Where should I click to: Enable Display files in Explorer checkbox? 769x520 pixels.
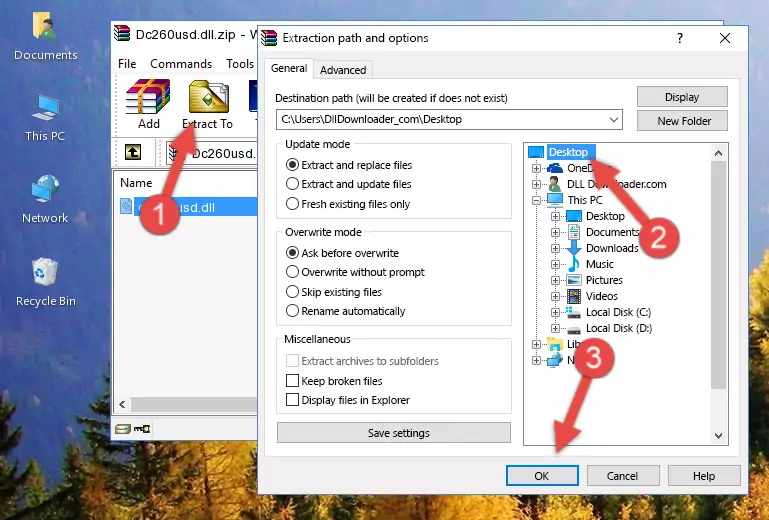[292, 400]
